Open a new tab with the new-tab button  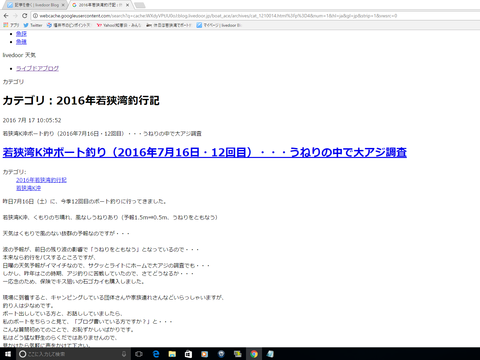pos(139,5)
